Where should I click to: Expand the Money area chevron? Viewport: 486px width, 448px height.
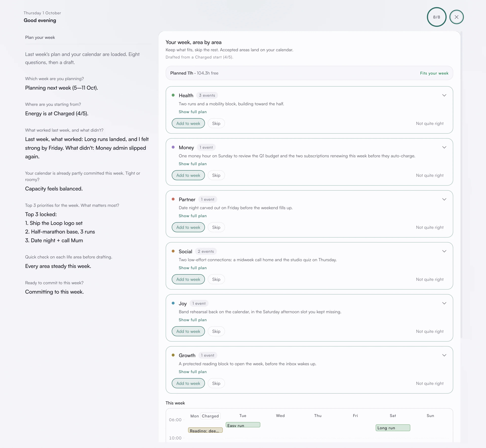click(444, 147)
